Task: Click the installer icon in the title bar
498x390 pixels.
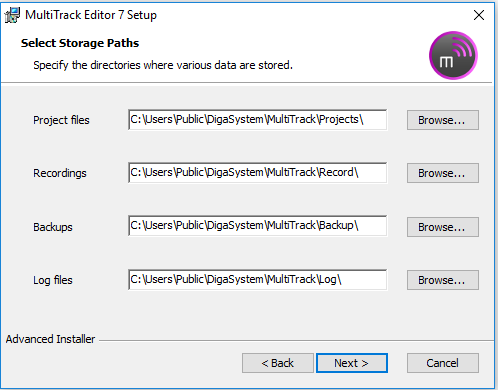Action: click(12, 15)
